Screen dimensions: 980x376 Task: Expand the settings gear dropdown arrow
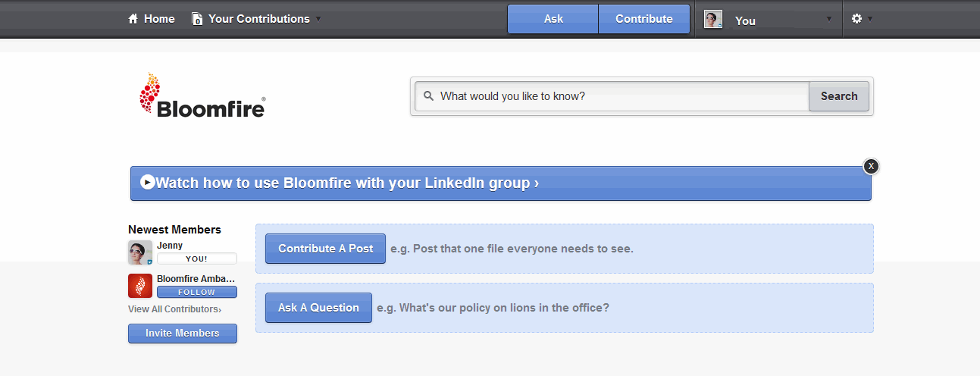(x=869, y=20)
